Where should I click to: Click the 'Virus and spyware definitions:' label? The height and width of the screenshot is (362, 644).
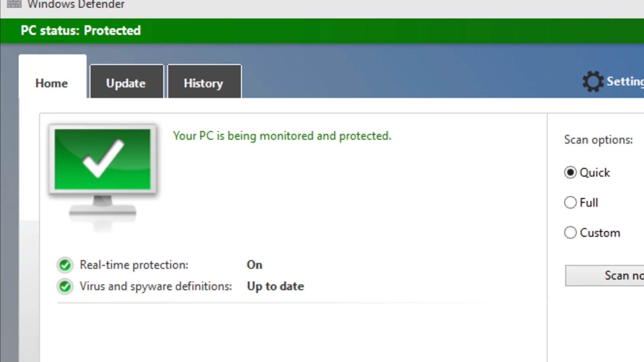(x=155, y=287)
